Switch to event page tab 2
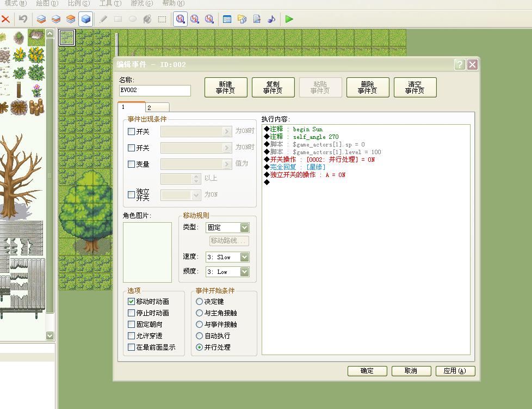532x409 pixels. tap(157, 107)
